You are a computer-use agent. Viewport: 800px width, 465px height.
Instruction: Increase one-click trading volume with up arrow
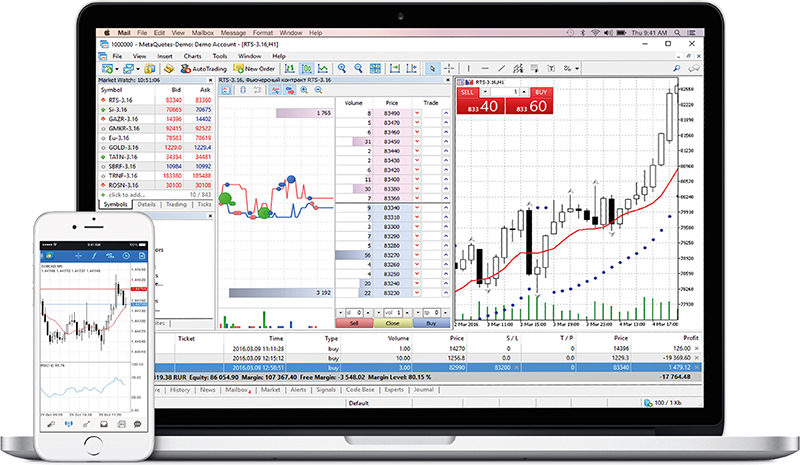click(524, 92)
